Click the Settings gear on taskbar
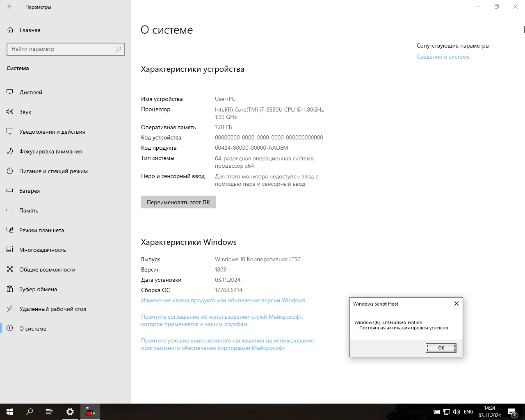Image resolution: width=525 pixels, height=420 pixels. click(70, 412)
